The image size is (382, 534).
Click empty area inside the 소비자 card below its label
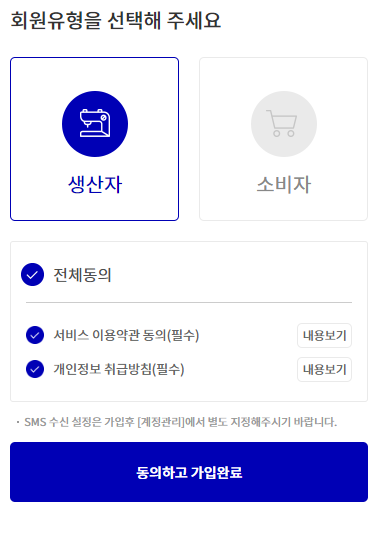tap(284, 208)
